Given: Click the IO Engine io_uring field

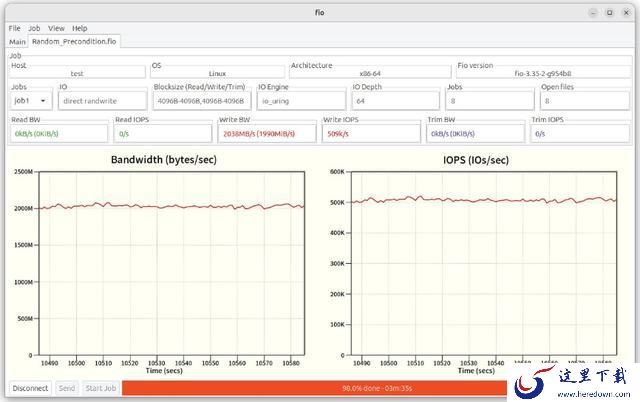Looking at the screenshot, I should 301,100.
